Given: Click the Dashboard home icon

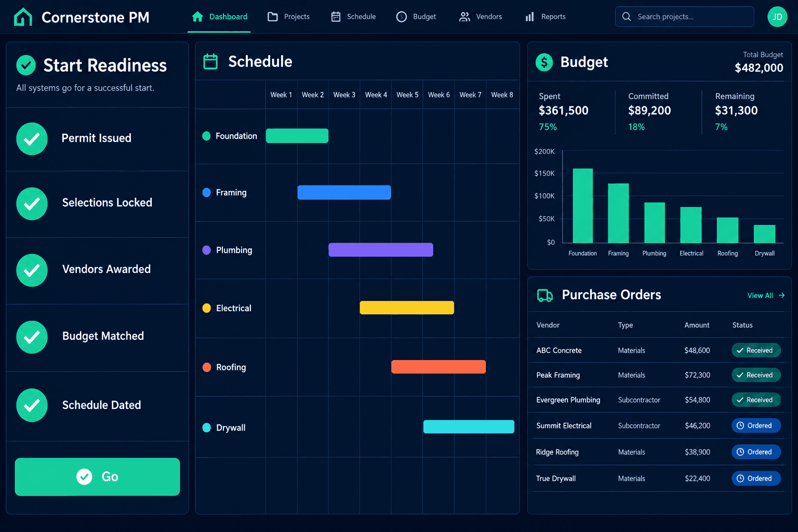Looking at the screenshot, I should [x=197, y=17].
